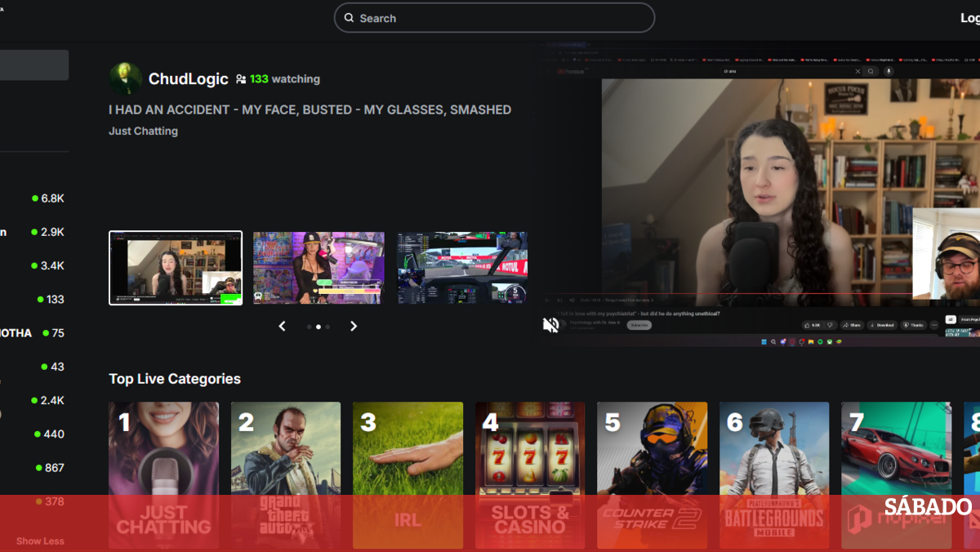Open the IRL category card

coord(408,475)
